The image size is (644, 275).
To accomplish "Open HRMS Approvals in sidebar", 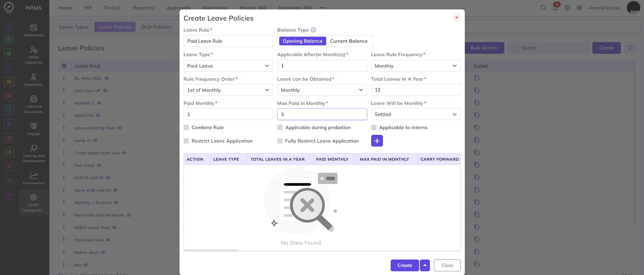I will (x=34, y=55).
